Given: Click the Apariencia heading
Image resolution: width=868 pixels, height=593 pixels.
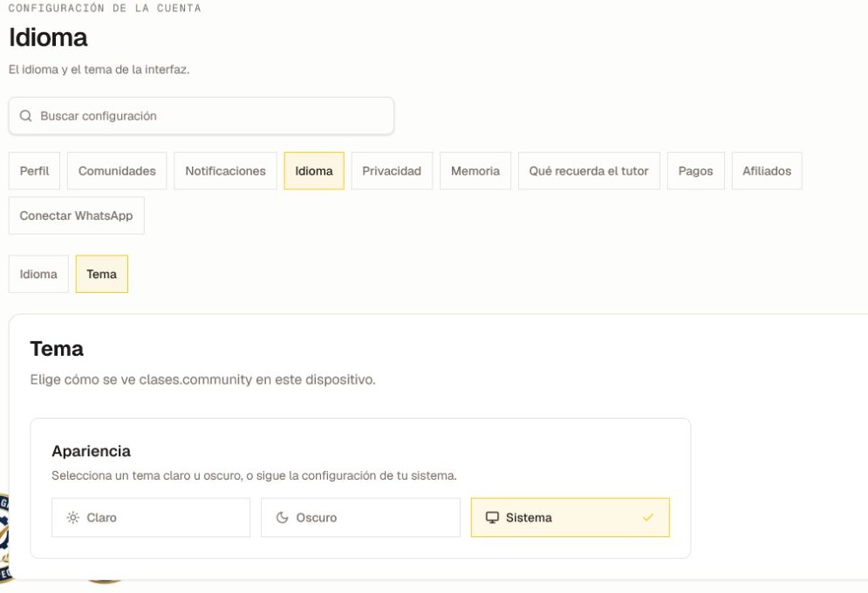Looking at the screenshot, I should pyautogui.click(x=92, y=452).
